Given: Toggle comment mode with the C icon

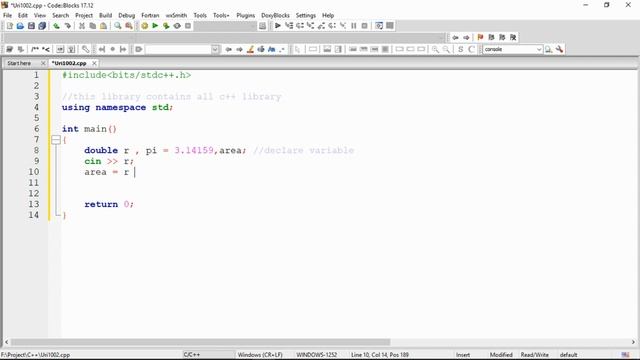Looking at the screenshot, I should click(471, 49).
